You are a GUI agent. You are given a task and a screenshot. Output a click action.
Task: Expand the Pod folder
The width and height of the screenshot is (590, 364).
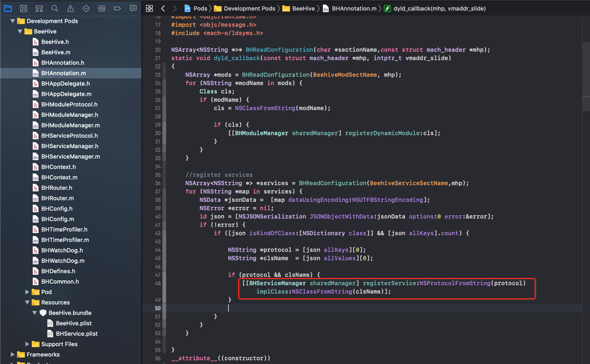[27, 292]
